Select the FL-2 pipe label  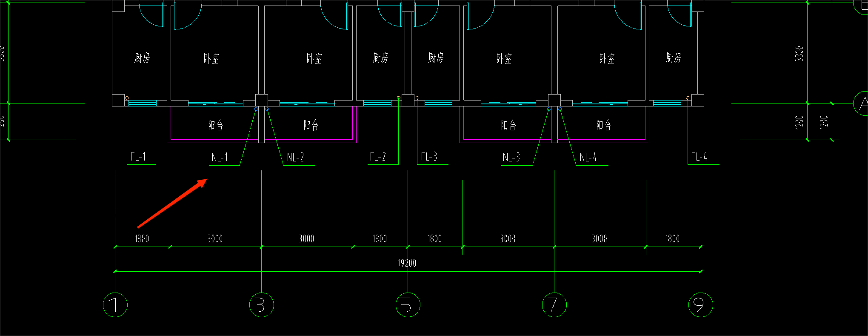(x=378, y=157)
